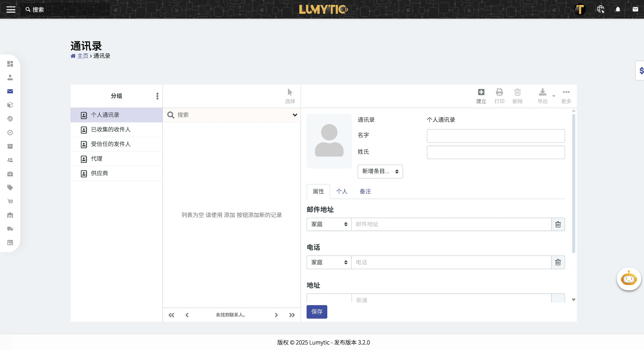Click the truck/shipping icon in the sidebar
The height and width of the screenshot is (350, 644).
(x=10, y=229)
